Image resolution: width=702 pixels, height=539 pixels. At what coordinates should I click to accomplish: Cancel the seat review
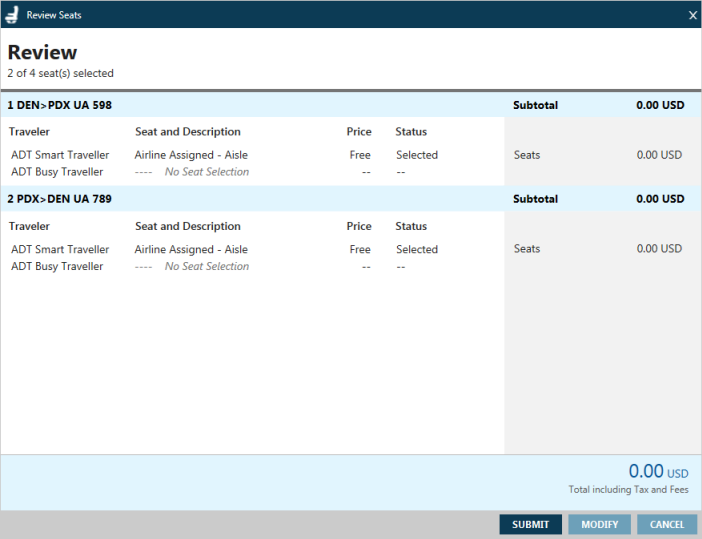[x=666, y=524]
